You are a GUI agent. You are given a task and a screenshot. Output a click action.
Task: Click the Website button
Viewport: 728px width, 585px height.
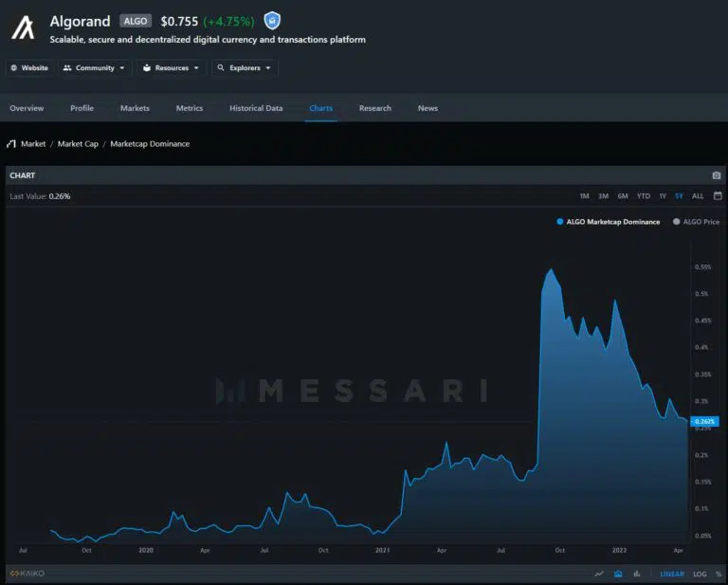pos(29,67)
